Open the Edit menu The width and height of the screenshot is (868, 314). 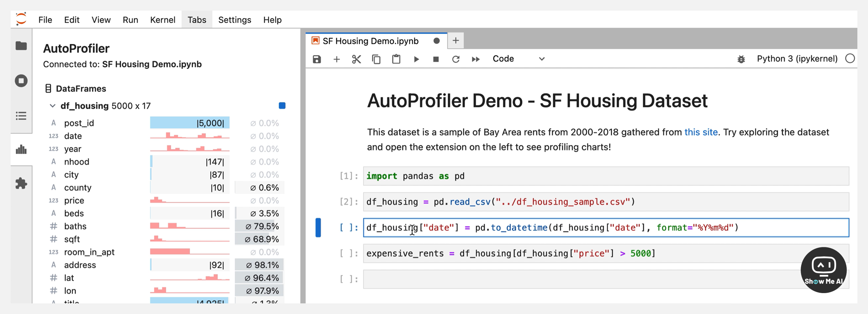pyautogui.click(x=72, y=20)
